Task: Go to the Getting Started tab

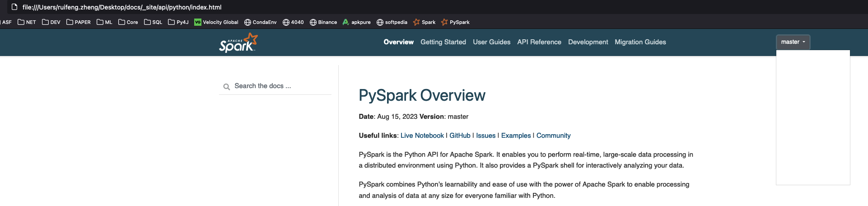Action: [x=443, y=42]
